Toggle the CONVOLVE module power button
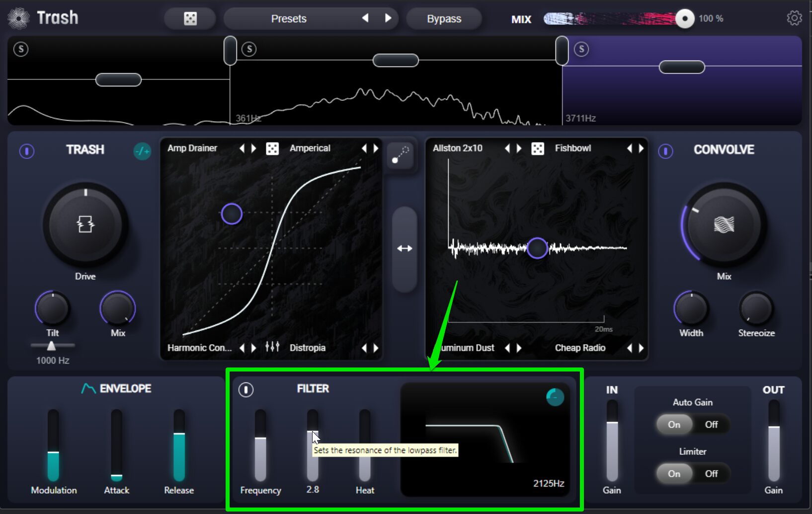Viewport: 812px width, 514px height. tap(666, 151)
